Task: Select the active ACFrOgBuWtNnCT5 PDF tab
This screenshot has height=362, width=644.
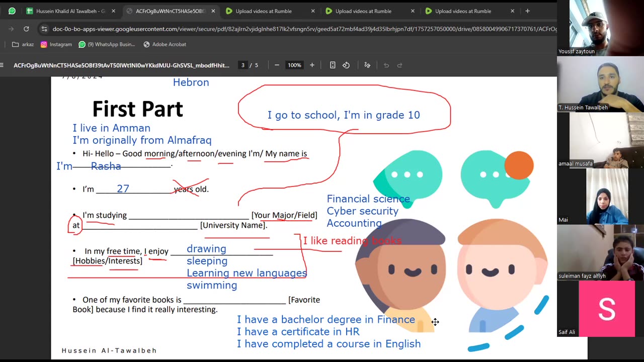Action: point(171,11)
